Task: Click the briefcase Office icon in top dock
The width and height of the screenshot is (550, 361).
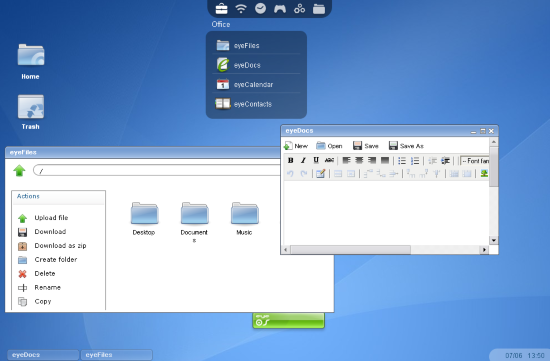Action: click(x=221, y=8)
